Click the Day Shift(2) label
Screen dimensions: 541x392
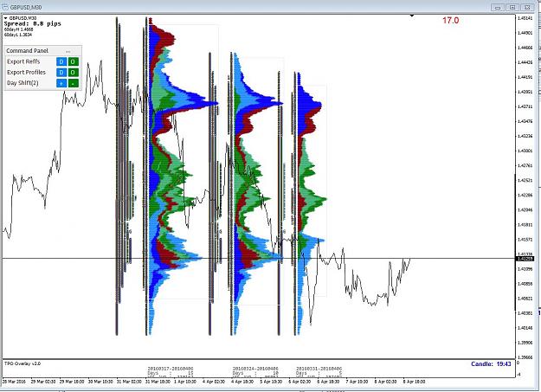click(x=23, y=83)
